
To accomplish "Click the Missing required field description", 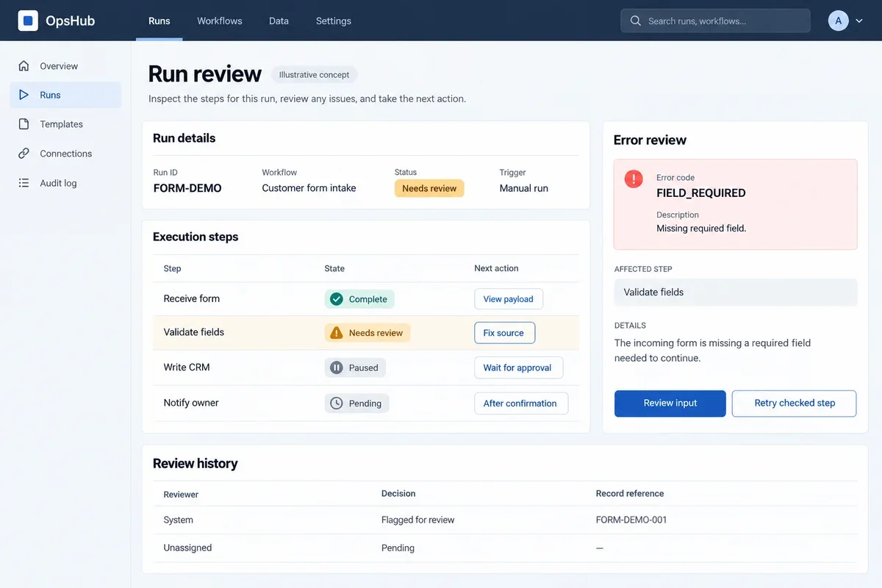I will point(701,229).
